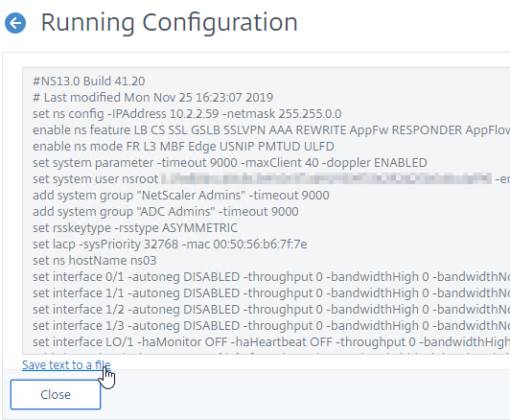Click the set lacp sysPriority line
The width and height of the screenshot is (510, 420).
[x=170, y=244]
